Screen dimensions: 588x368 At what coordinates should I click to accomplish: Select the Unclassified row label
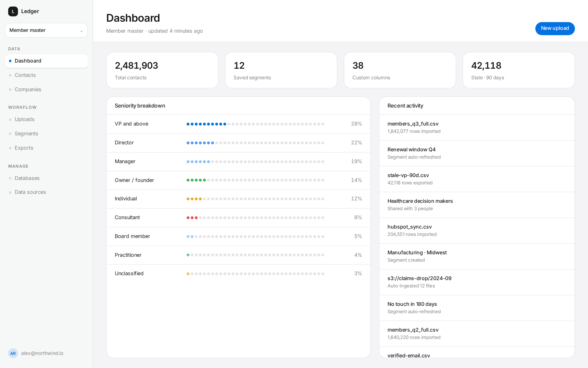tap(129, 273)
